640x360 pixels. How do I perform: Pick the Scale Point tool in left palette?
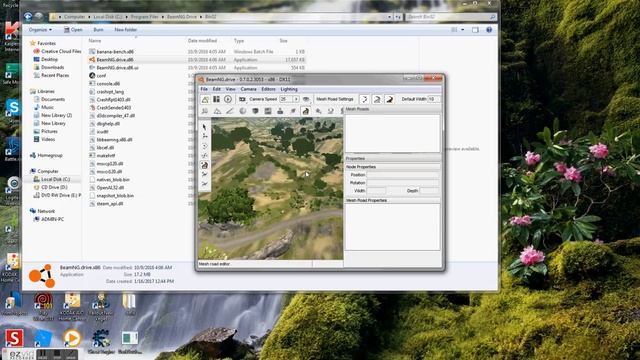(x=204, y=156)
